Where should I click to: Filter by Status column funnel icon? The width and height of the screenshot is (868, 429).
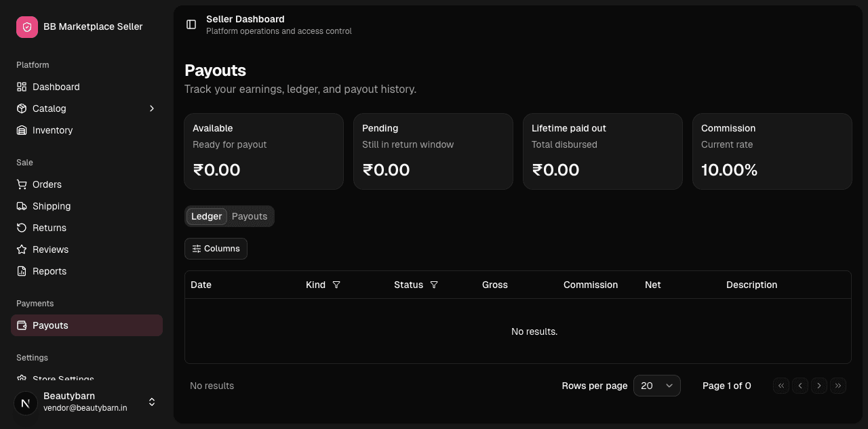click(434, 285)
